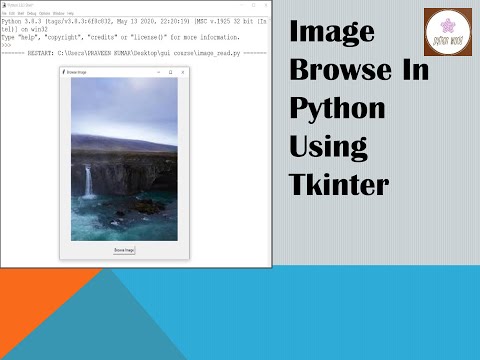Click the Python World logo badge
Viewport: 480px width, 360px height.
[448, 32]
